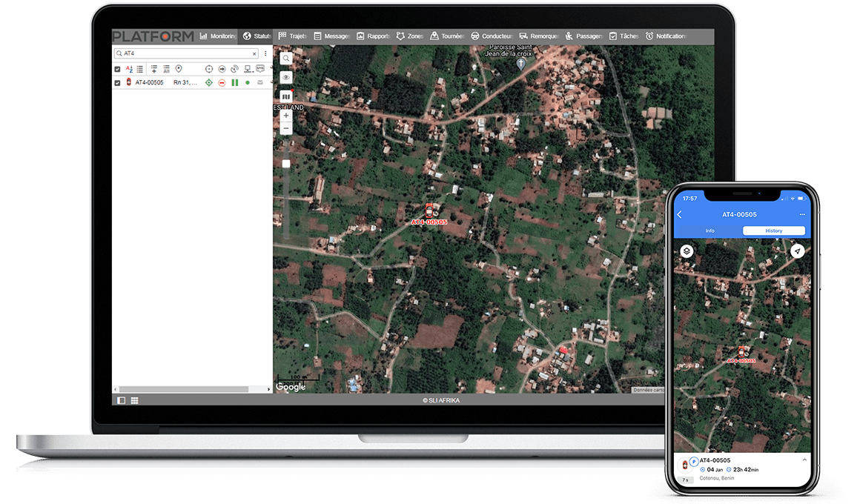Go to the Messages tab
Image resolution: width=860 pixels, height=504 pixels.
pyautogui.click(x=331, y=36)
